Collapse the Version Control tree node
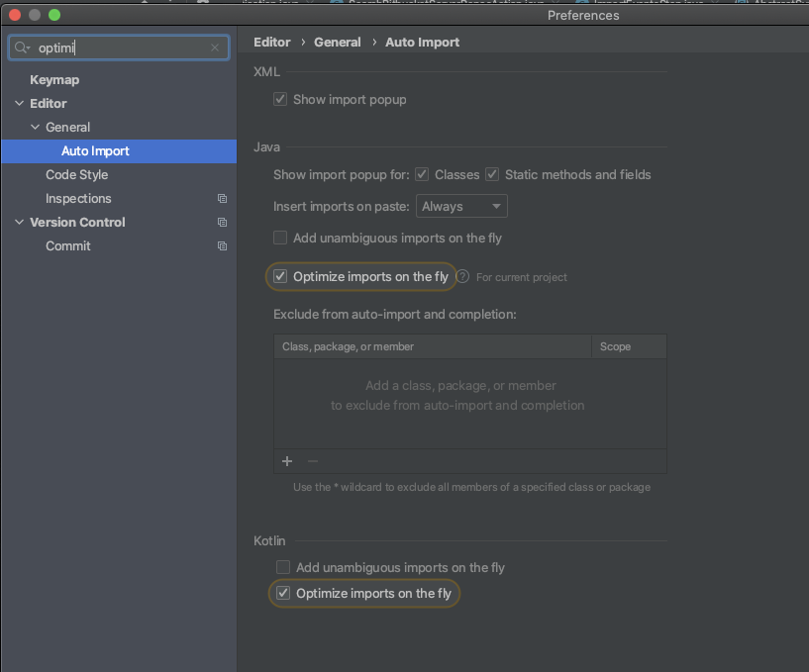Screen dimensions: 809x672 pos(19,223)
